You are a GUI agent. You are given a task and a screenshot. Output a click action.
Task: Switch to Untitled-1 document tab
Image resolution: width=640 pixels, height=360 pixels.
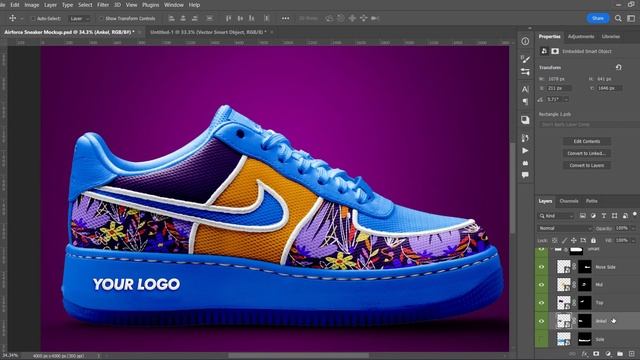click(x=208, y=32)
